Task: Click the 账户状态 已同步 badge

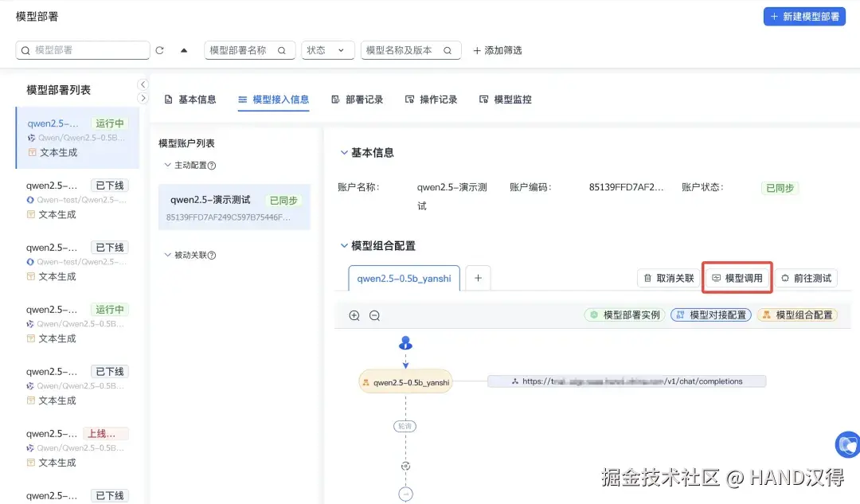Action: (x=780, y=188)
